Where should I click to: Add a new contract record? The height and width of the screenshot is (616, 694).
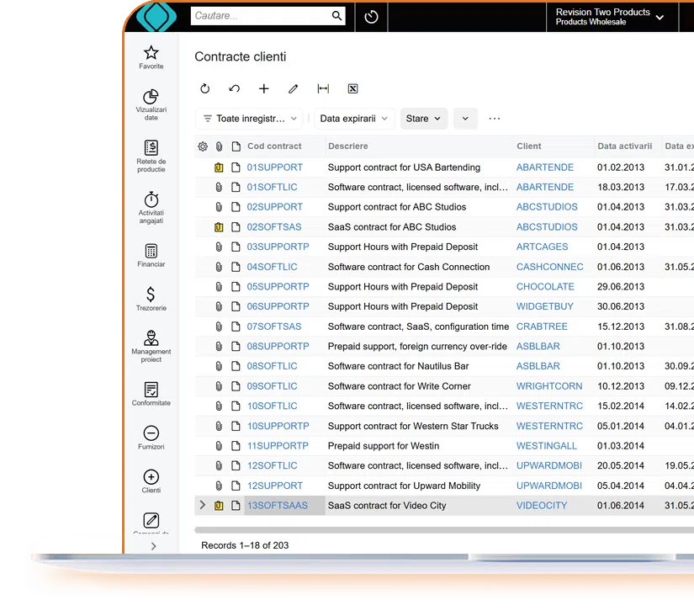point(263,88)
